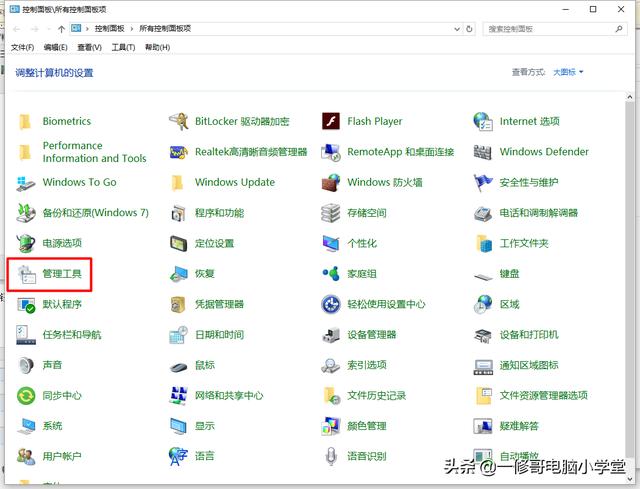Screen dimensions: 640x489
Task: Expand the address bar history dropdown
Action: (457, 29)
